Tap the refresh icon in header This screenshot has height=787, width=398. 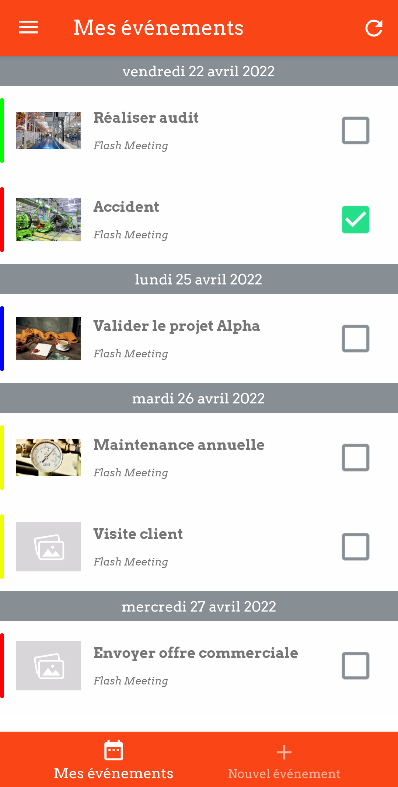pos(373,28)
